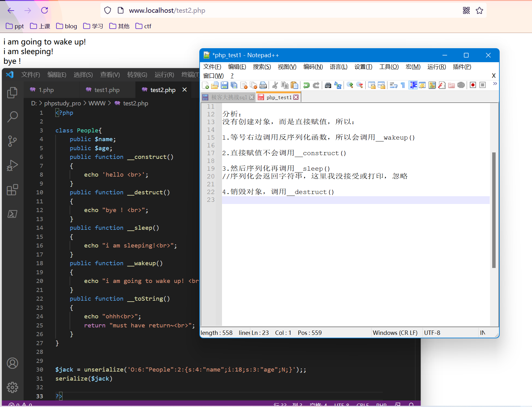Screen dimensions: 532x407
Task: Open the test2.php breadcrumb in VS Code
Action: click(132, 103)
